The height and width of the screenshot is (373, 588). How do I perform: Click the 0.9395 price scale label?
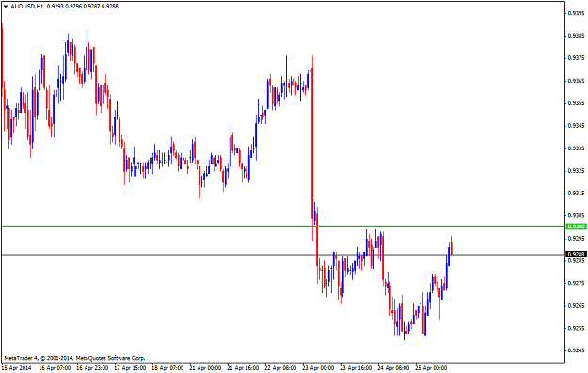point(577,13)
